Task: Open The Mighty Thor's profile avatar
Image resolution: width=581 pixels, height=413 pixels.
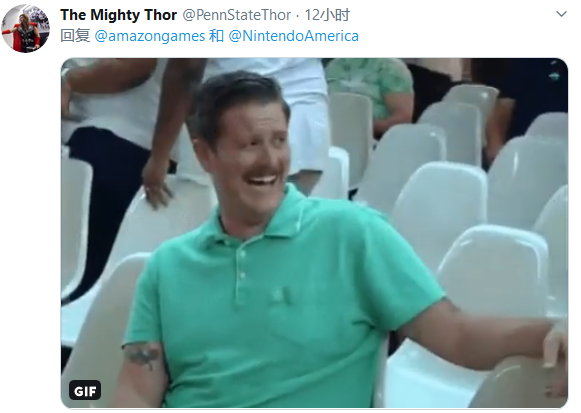Action: (26, 29)
